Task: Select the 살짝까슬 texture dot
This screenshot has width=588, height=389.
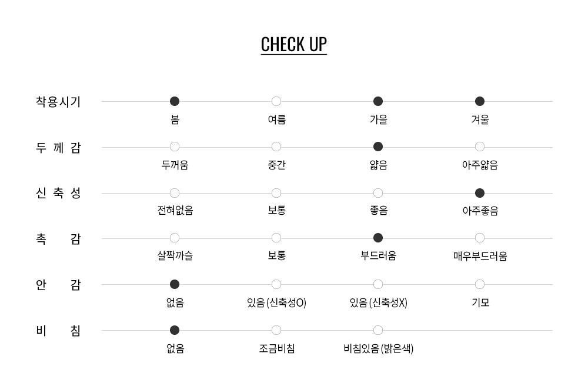Action: (x=175, y=238)
